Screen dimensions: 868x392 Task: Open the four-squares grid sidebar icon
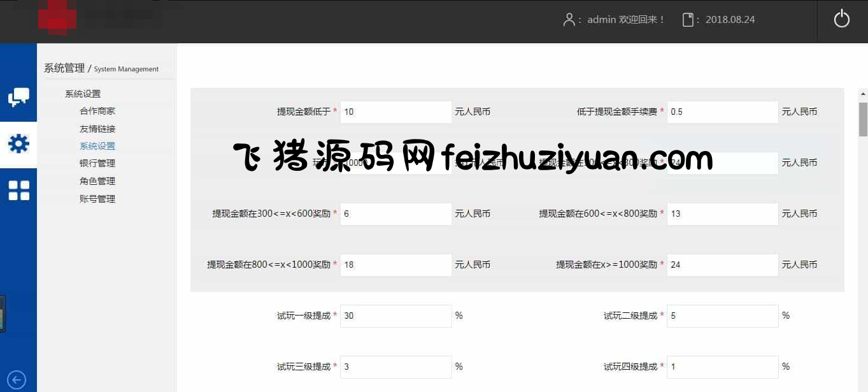[18, 190]
